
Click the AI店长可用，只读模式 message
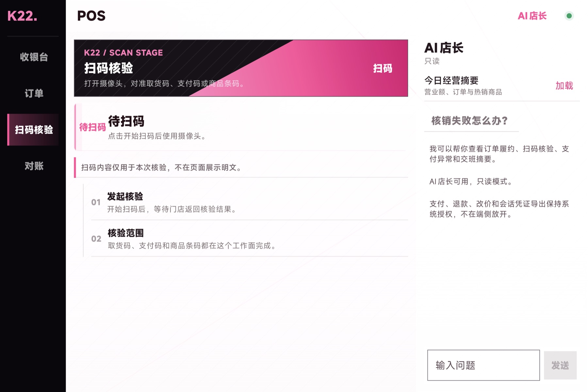tap(471, 181)
